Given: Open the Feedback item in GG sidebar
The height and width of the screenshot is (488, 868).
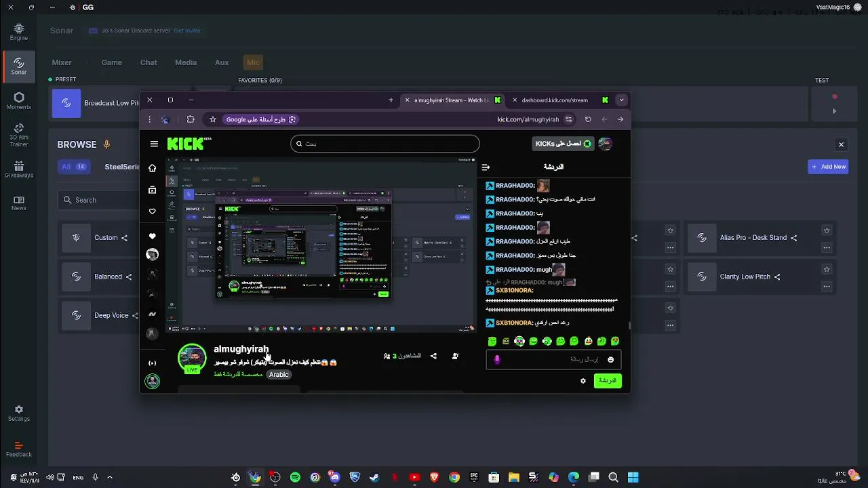Looking at the screenshot, I should click(19, 449).
